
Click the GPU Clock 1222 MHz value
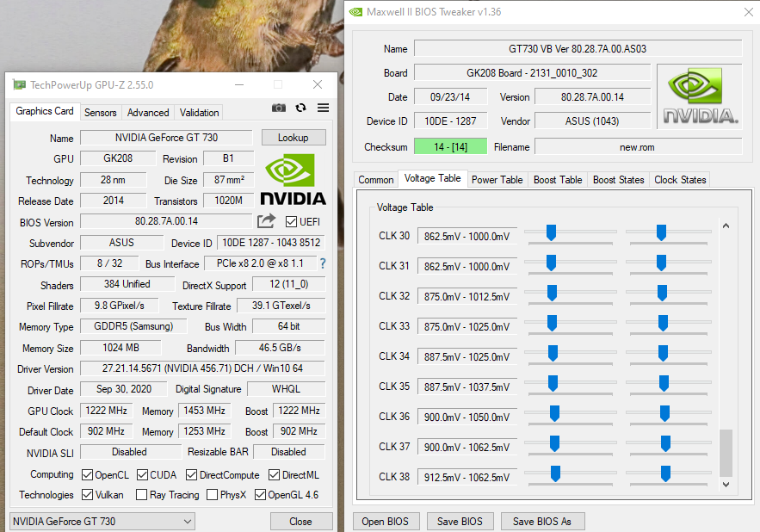click(x=107, y=411)
